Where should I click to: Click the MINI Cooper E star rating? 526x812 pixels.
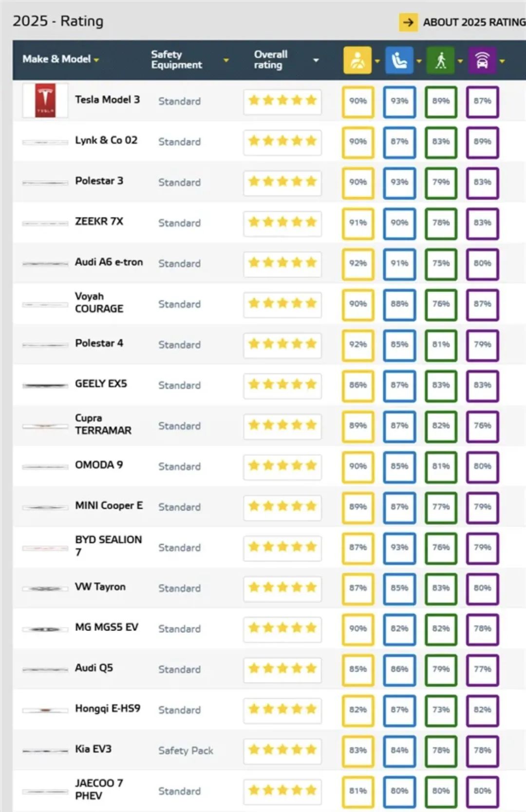pyautogui.click(x=282, y=507)
